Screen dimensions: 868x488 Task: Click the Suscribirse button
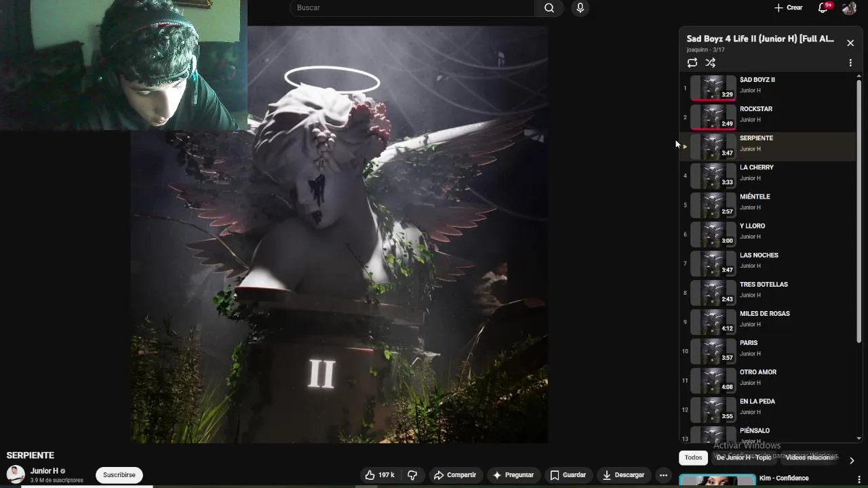(119, 475)
